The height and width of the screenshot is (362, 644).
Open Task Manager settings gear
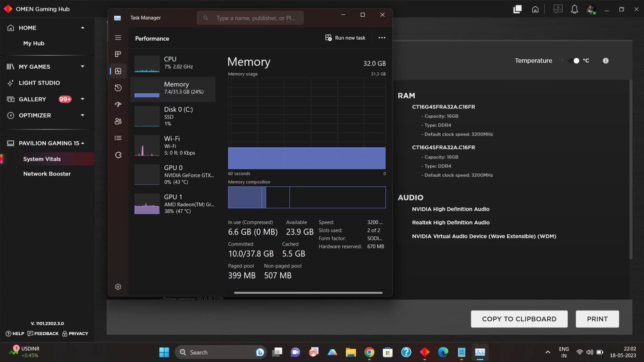pyautogui.click(x=118, y=287)
